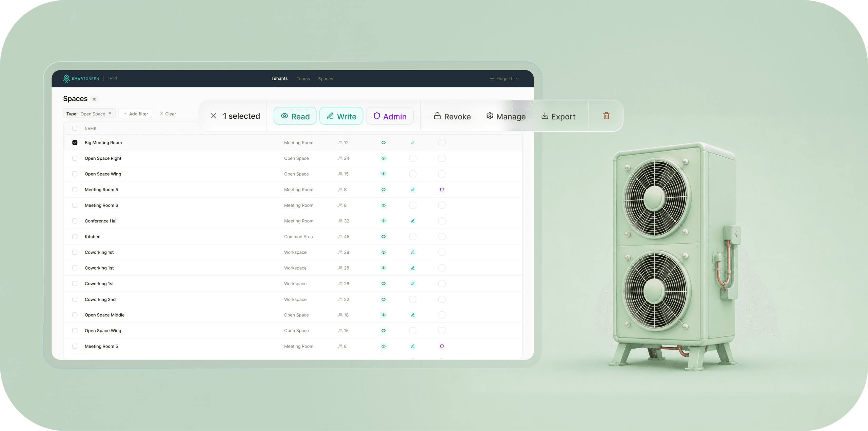Enable admin permission for Big Meeting Room
The image size is (868, 431).
[442, 143]
